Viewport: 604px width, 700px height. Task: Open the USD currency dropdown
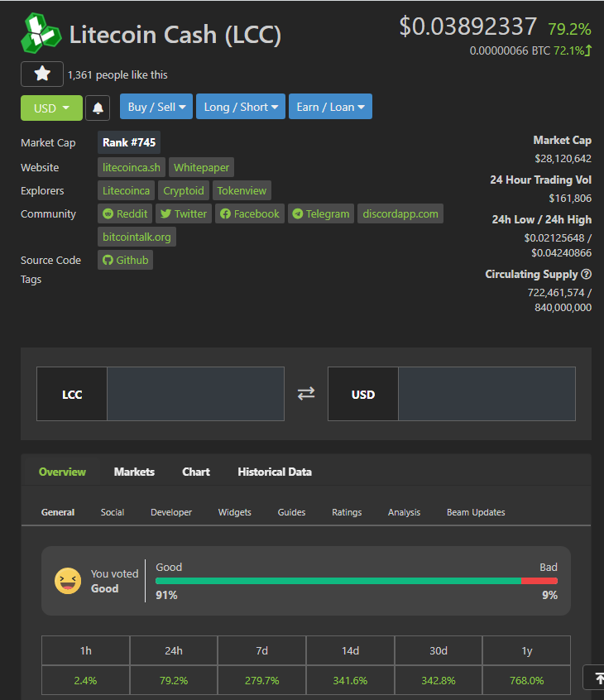click(x=51, y=108)
